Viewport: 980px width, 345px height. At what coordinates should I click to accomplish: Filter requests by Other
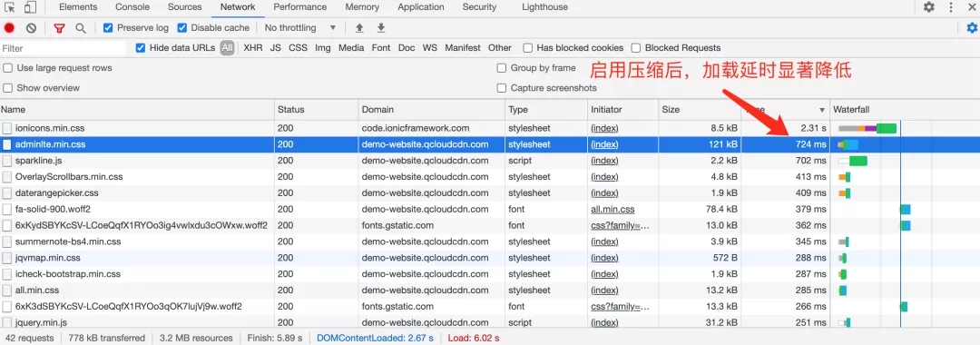(500, 48)
